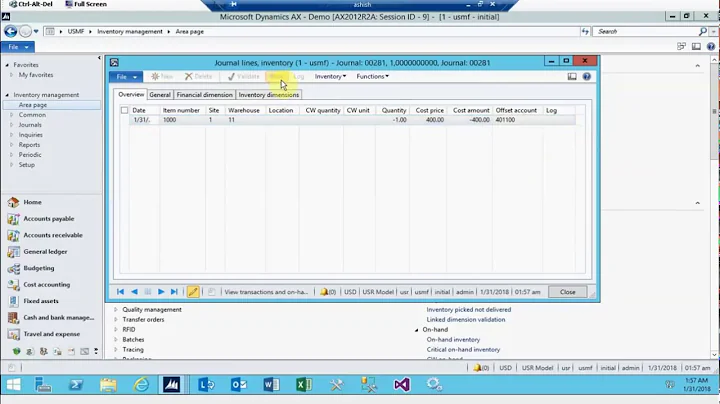Viewport: 720px width, 404px height.
Task: Open Travel and expense module
Action: pos(51,334)
